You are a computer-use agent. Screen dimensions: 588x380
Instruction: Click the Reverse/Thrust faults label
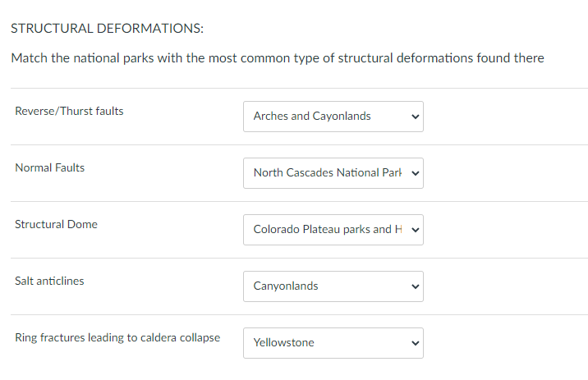(x=69, y=111)
